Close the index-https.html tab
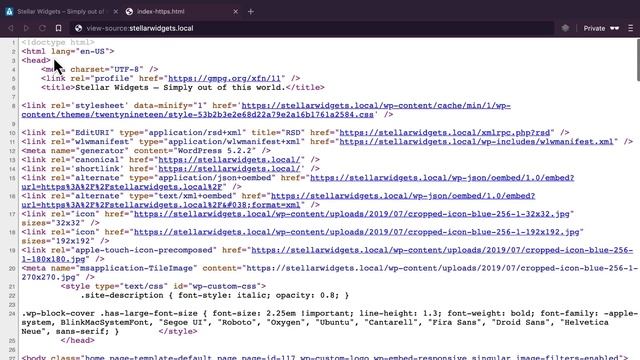640x360 pixels. (236, 11)
